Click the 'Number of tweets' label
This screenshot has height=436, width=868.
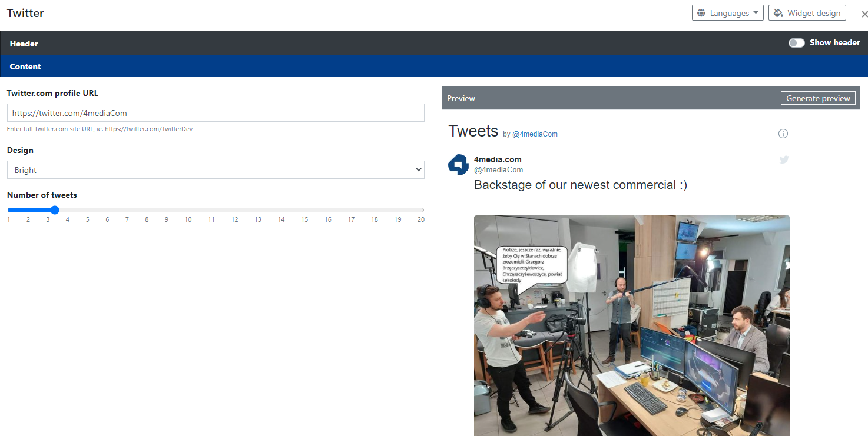42,195
